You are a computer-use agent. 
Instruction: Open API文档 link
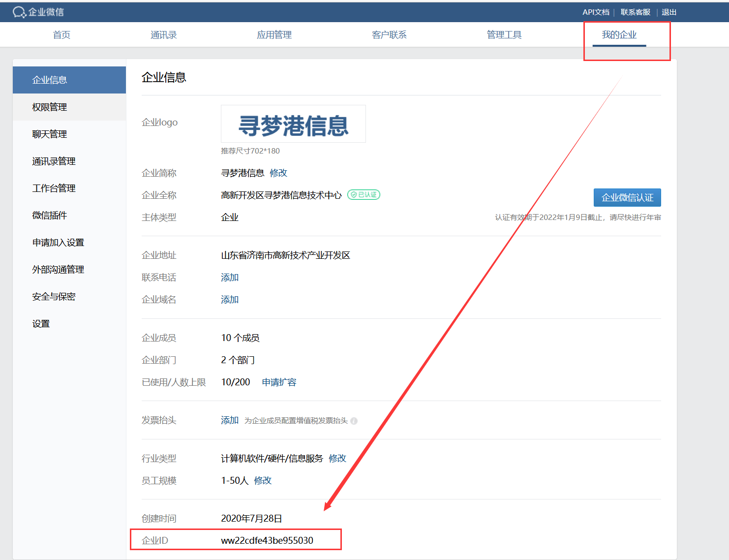click(x=596, y=12)
